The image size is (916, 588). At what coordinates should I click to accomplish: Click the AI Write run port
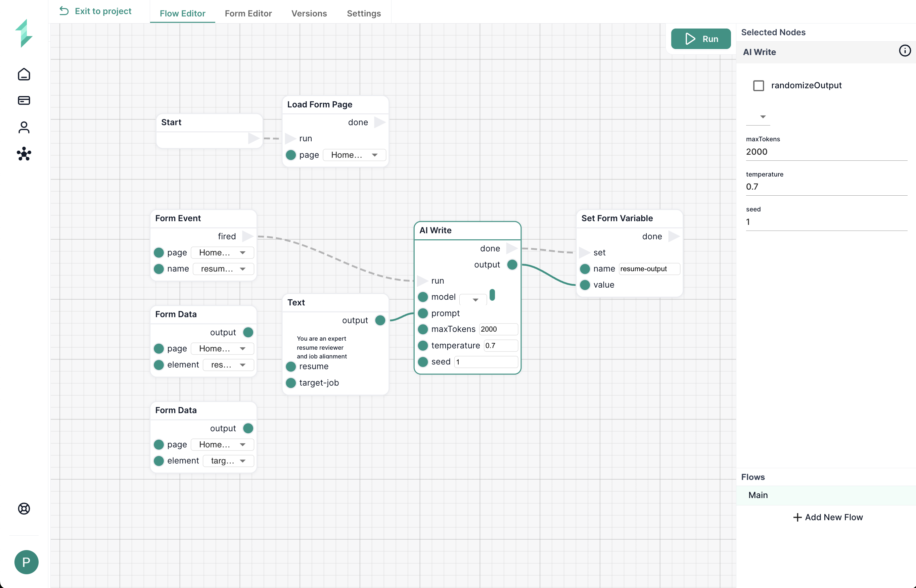point(422,281)
